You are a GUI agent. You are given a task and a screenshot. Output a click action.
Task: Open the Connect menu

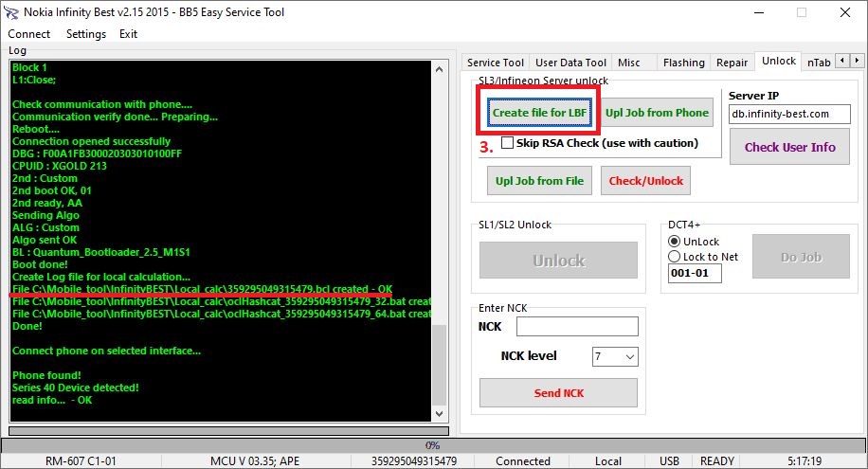point(28,34)
